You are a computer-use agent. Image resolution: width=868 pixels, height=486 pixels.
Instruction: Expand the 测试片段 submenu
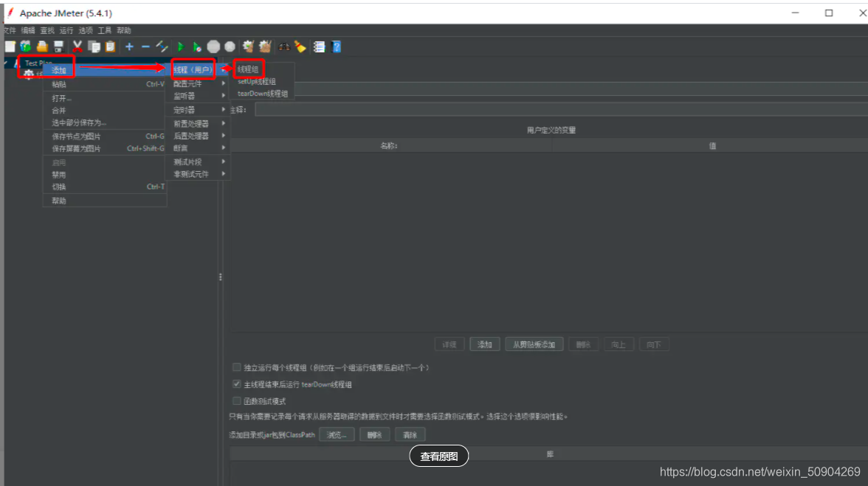point(198,162)
